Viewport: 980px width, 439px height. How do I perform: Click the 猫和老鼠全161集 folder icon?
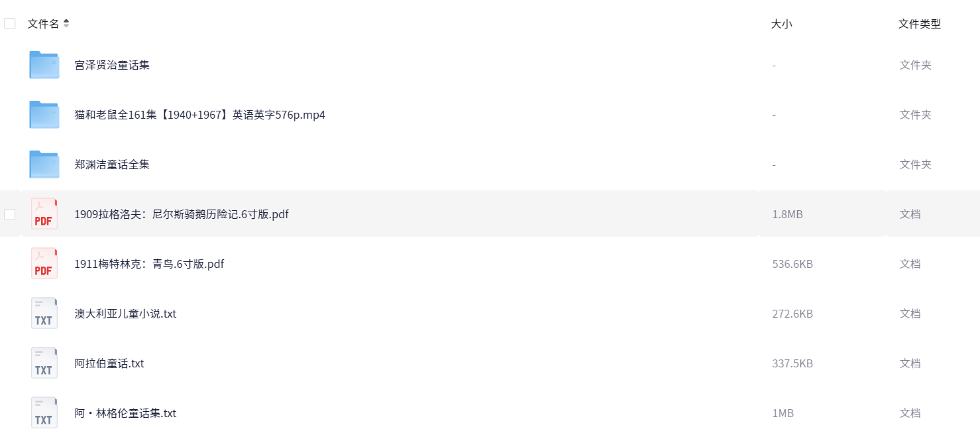44,115
